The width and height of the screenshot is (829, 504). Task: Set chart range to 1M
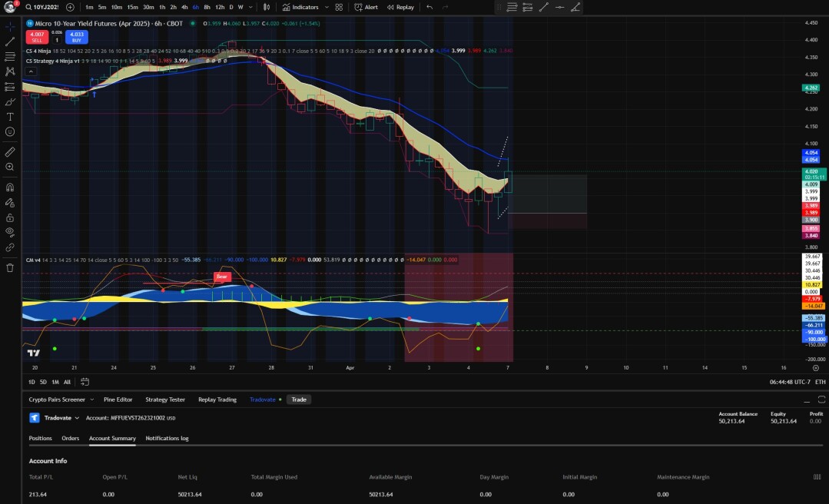point(55,382)
